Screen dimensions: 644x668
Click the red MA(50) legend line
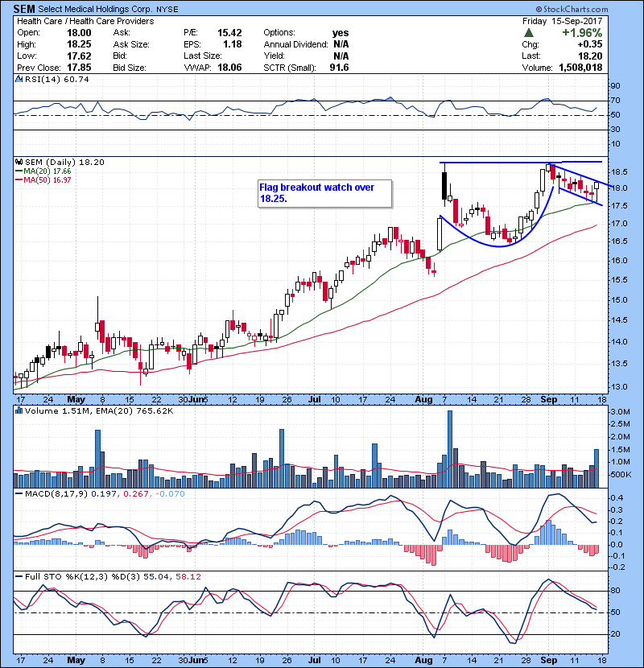[19, 180]
